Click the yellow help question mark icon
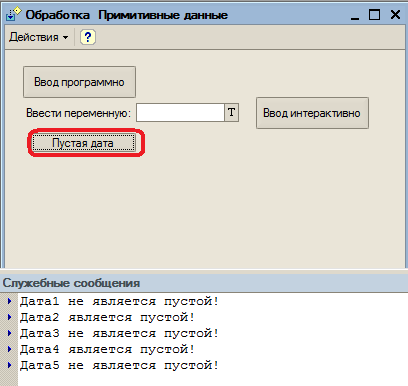This screenshot has height=386, width=408. [x=88, y=37]
